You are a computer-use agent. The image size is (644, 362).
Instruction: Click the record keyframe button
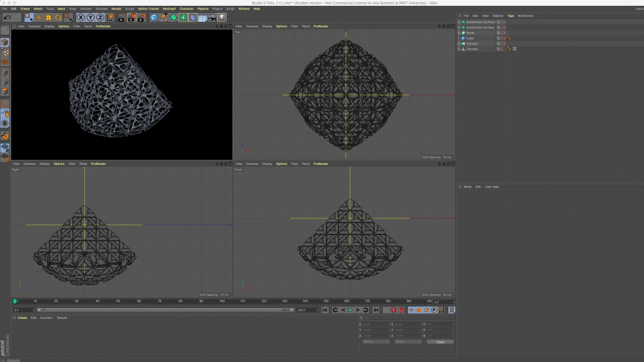pyautogui.click(x=393, y=310)
